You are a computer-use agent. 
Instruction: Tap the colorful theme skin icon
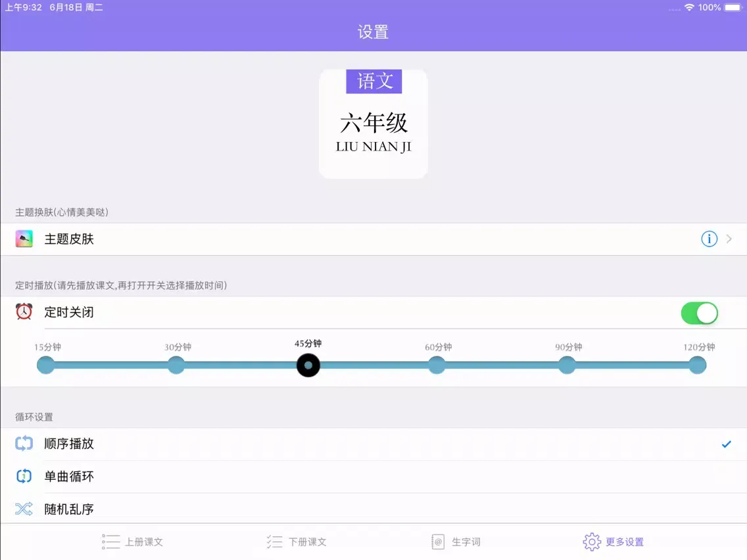click(24, 239)
